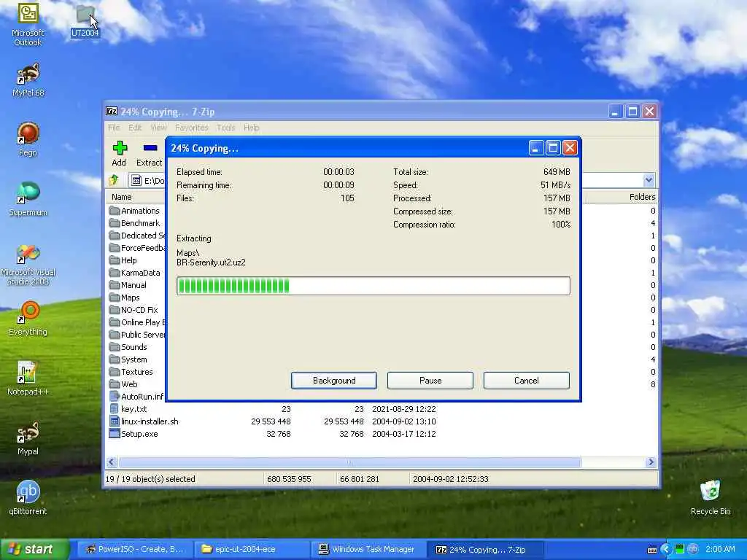Image resolution: width=747 pixels, height=560 pixels.
Task: Select the AutoRun.inf file icon
Action: pos(114,396)
